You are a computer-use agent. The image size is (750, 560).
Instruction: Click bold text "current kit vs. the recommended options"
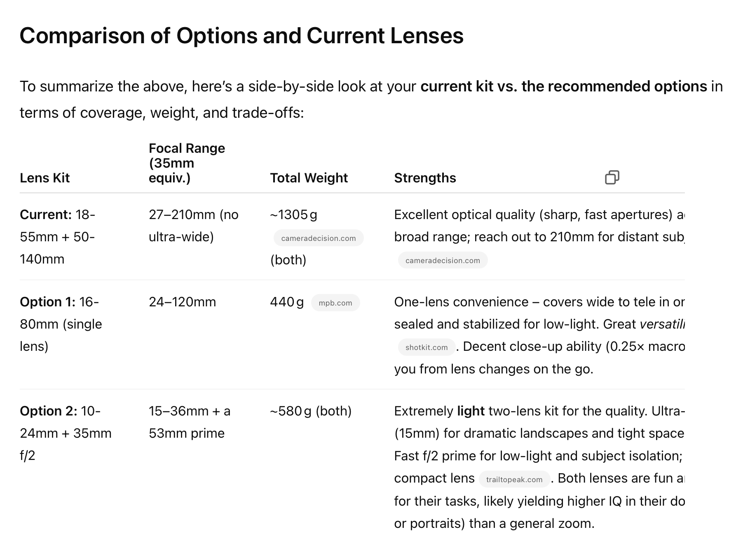[563, 86]
